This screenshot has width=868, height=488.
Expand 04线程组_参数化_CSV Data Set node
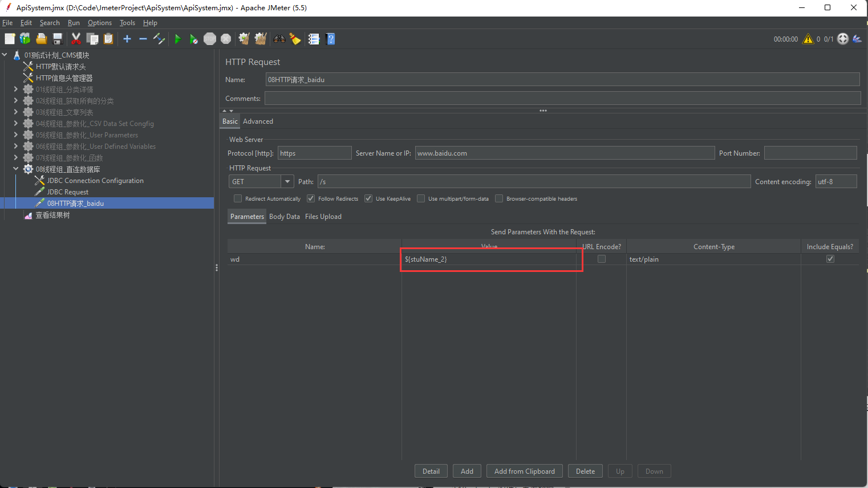[16, 123]
